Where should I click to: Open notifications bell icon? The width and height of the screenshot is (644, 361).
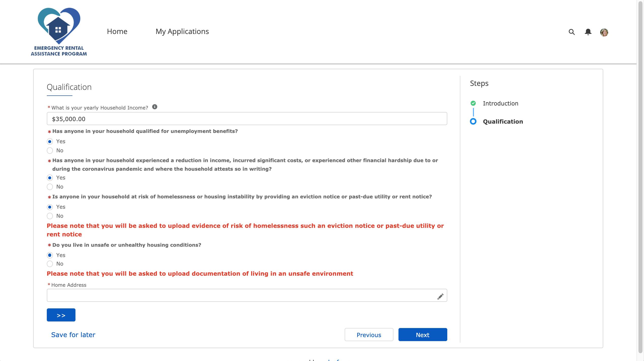click(588, 32)
